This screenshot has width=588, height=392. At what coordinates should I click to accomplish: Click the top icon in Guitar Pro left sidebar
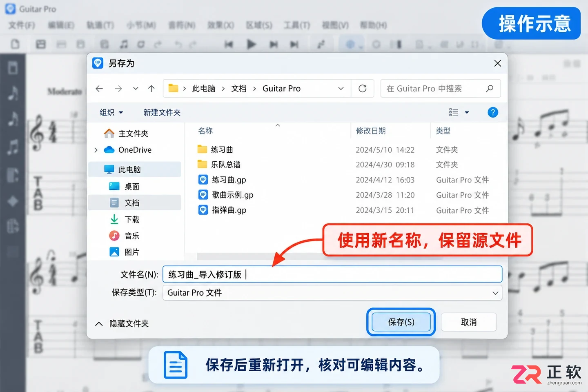click(13, 68)
